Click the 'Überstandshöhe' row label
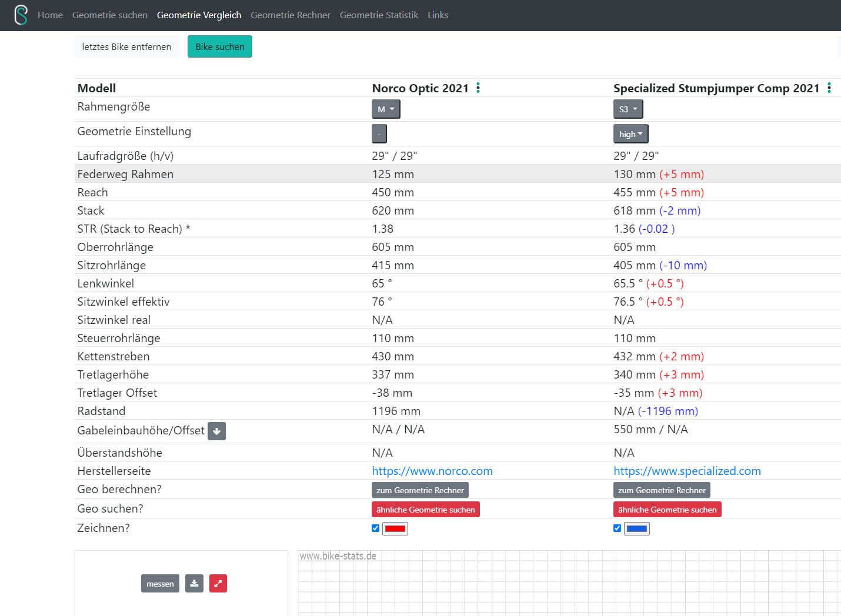841x616 pixels. coord(120,453)
